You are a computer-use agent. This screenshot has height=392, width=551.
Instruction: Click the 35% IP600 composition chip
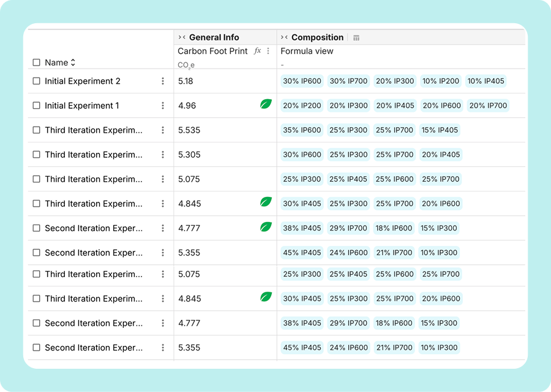click(302, 130)
